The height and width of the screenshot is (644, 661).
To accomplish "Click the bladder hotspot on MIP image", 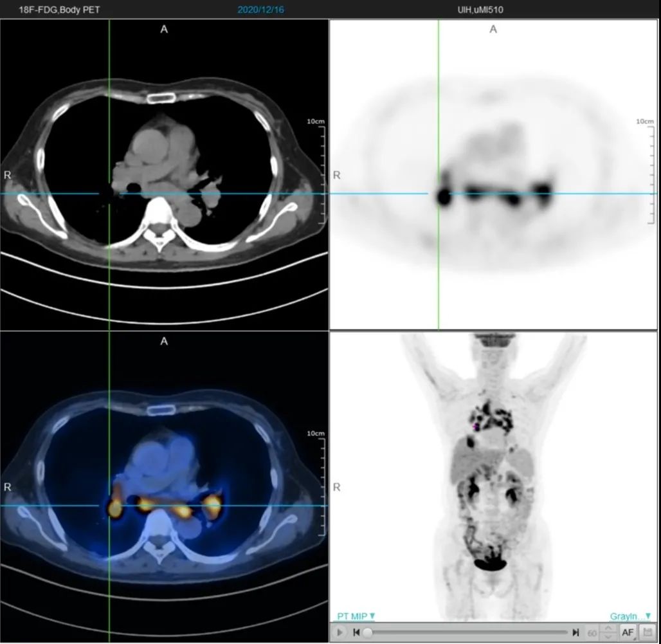I will tap(490, 564).
